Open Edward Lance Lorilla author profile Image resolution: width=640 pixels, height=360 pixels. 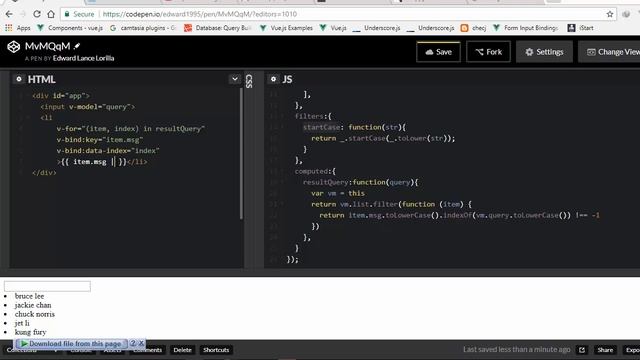coord(83,58)
